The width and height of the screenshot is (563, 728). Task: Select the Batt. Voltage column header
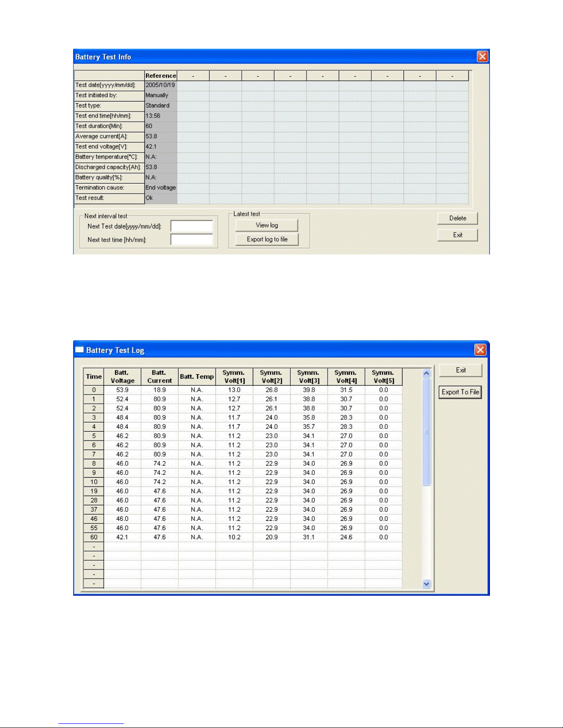click(122, 377)
